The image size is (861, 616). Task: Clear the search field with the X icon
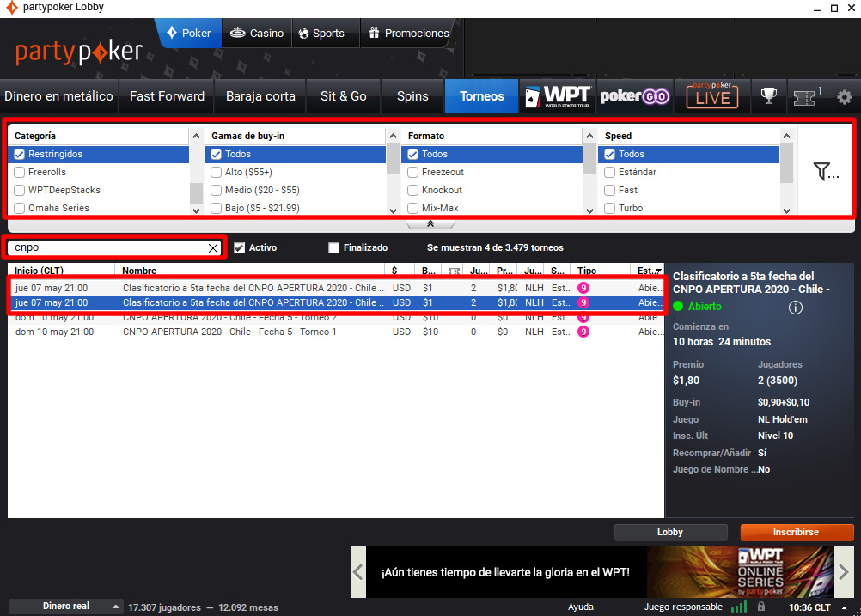[213, 248]
